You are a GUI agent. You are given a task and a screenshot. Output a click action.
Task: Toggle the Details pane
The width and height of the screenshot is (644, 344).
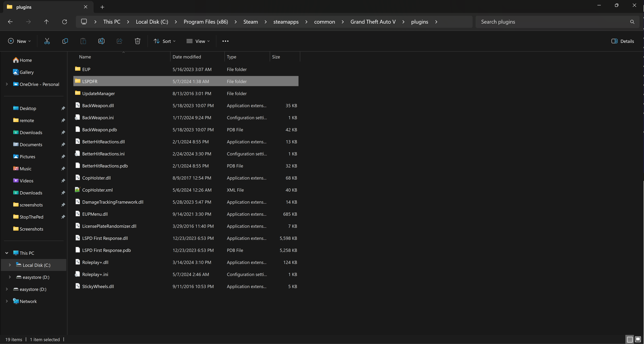623,41
